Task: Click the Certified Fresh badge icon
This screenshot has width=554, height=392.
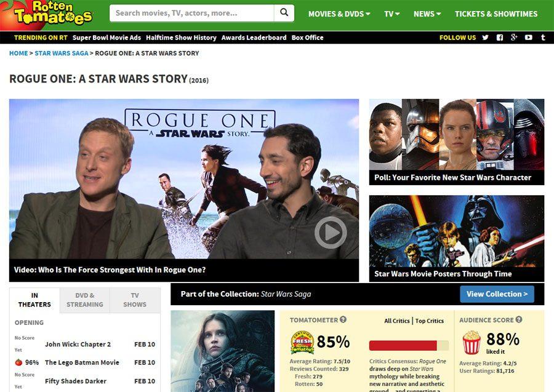Action: click(x=302, y=342)
